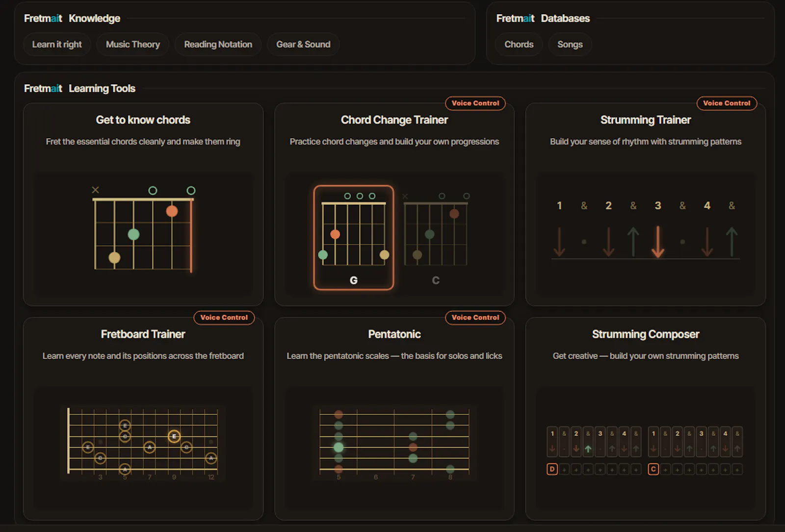Open the Songs database
The height and width of the screenshot is (532, 785).
[570, 45]
